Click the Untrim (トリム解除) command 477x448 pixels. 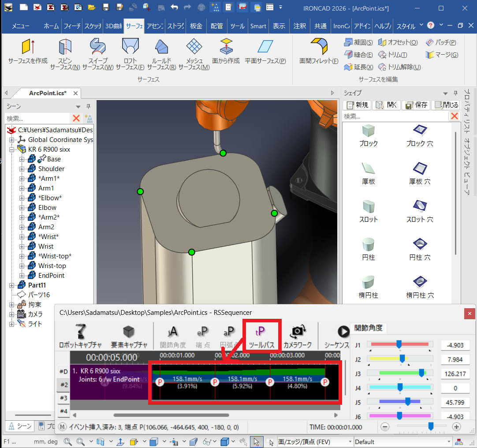(x=399, y=67)
